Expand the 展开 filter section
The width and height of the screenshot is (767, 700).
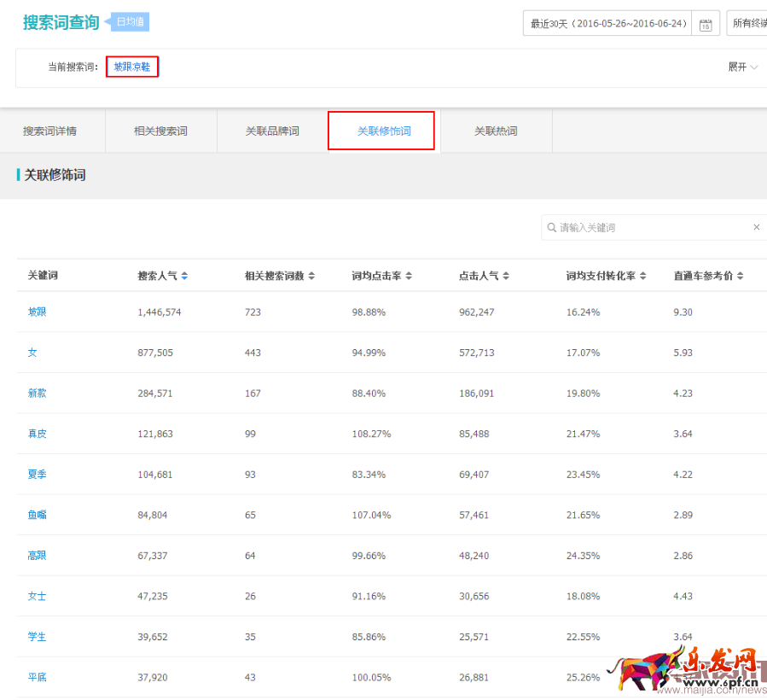pos(737,66)
